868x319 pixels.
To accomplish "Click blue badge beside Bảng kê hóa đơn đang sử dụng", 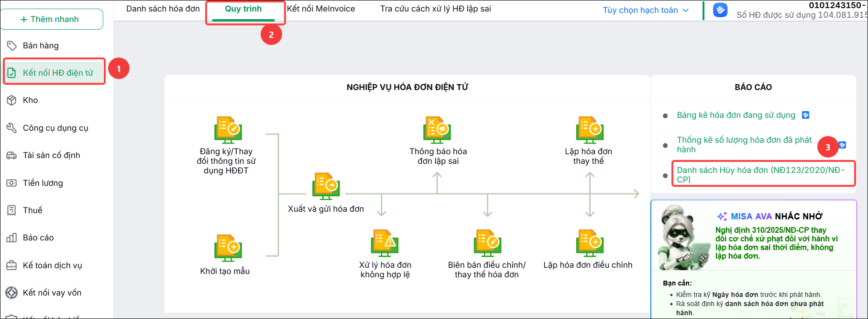I will 805,115.
